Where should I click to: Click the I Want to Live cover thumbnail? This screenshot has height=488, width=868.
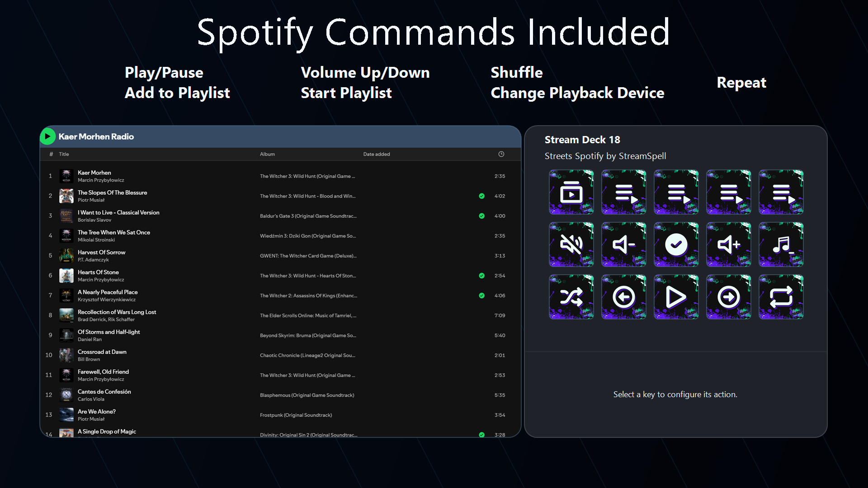pos(66,216)
